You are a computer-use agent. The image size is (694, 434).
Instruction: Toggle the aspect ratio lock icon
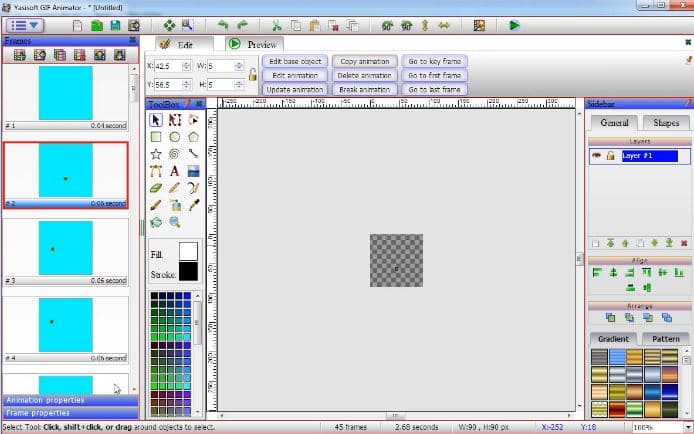click(x=252, y=75)
